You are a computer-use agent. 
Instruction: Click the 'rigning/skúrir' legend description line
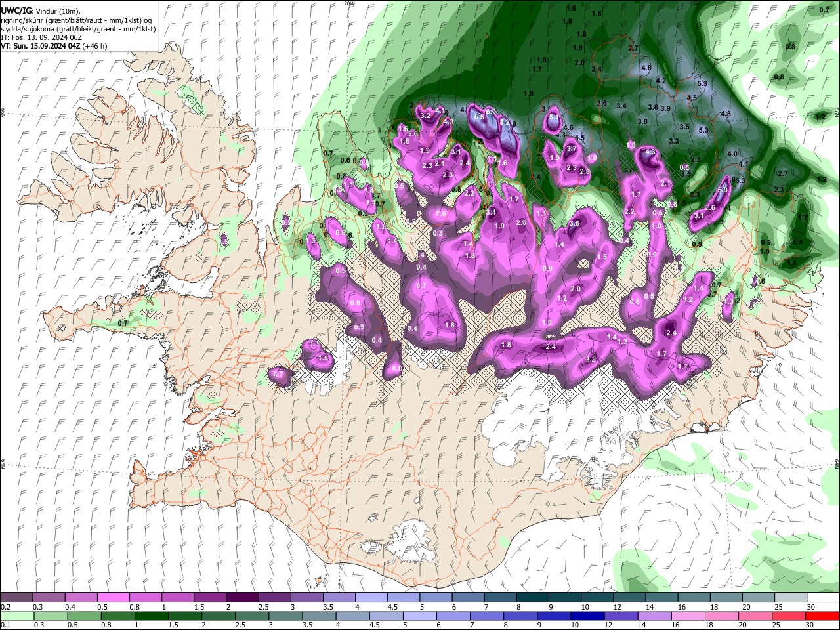77,20
